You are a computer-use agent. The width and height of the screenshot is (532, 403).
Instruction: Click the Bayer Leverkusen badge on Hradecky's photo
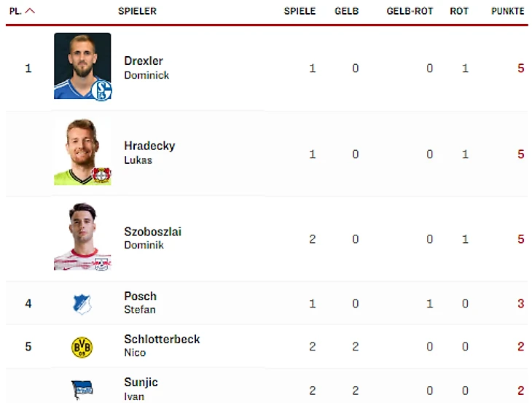101,175
